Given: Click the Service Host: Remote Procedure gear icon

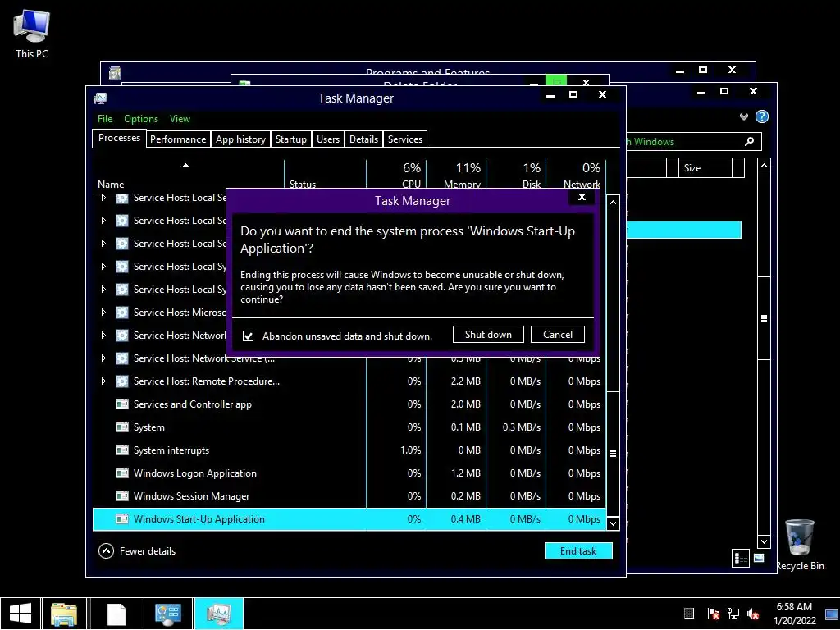Looking at the screenshot, I should click(x=122, y=381).
